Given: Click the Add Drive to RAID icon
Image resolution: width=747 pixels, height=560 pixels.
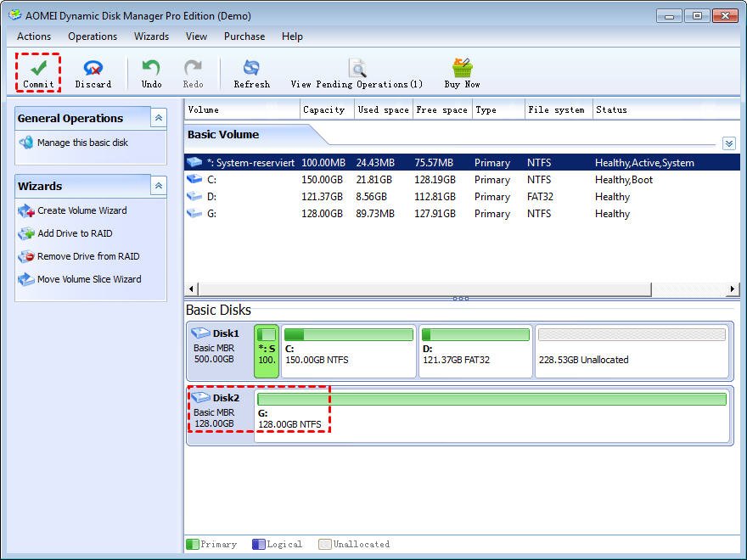Looking at the screenshot, I should [26, 233].
